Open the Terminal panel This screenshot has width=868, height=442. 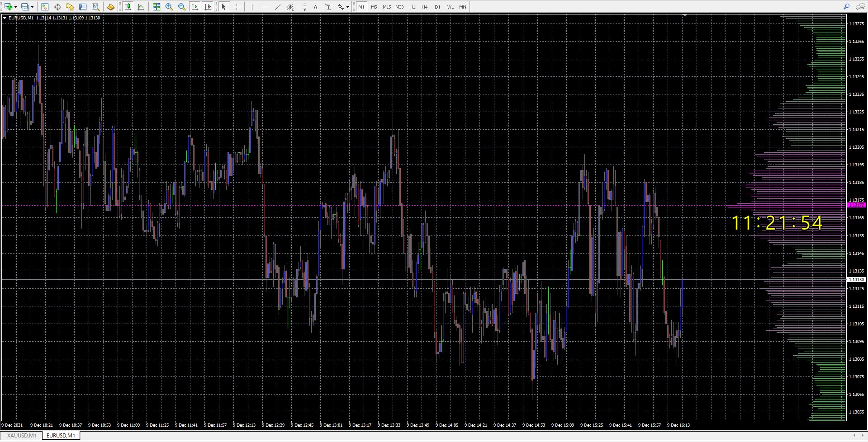(x=83, y=7)
